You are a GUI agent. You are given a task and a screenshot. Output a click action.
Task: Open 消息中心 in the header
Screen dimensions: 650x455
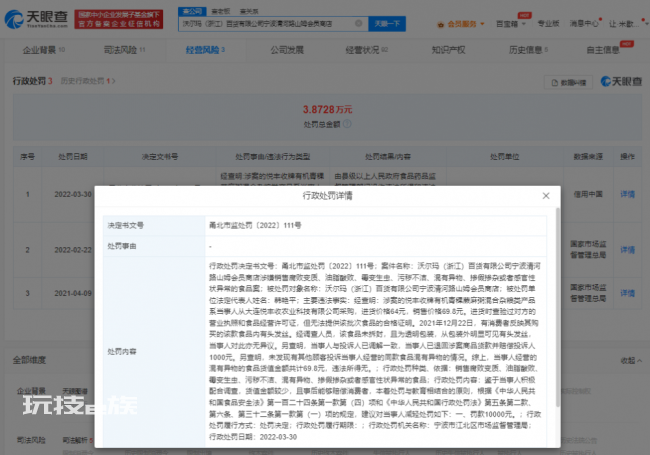pos(584,24)
